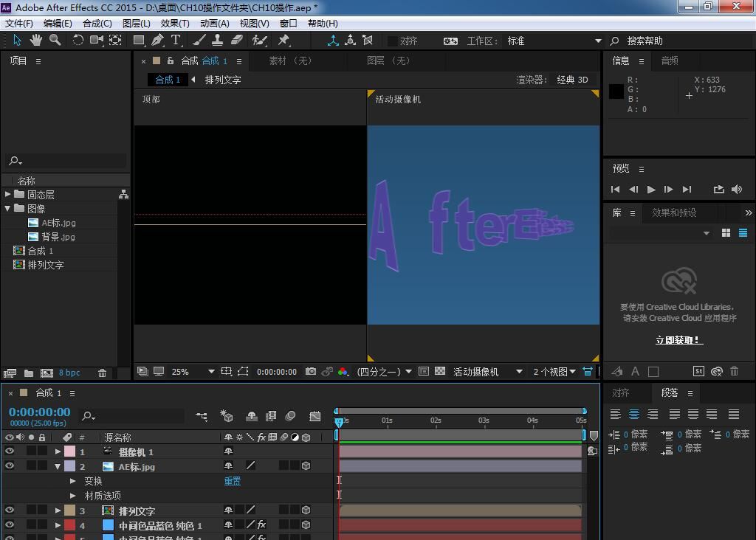Hide the 排列文字 layer eye
The height and width of the screenshot is (540, 756).
click(x=9, y=510)
